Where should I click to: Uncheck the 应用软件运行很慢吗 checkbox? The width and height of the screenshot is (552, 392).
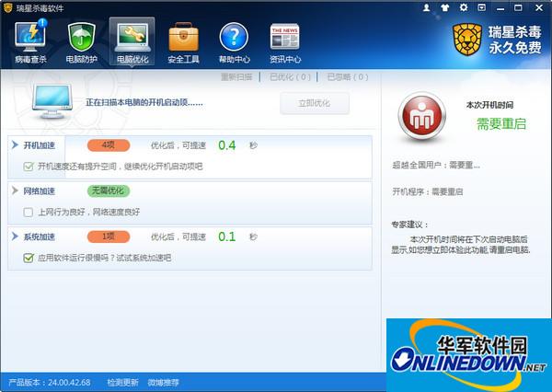[28, 259]
